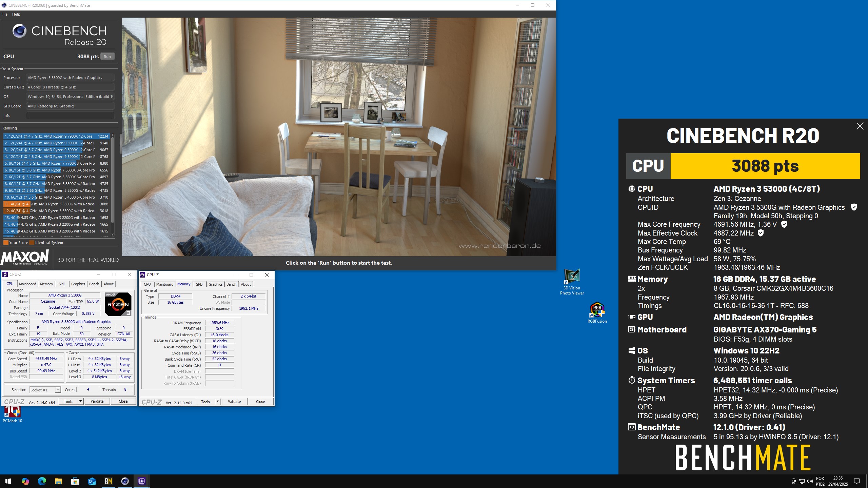Select ranking row 1 Ryzen 9 7900X
The width and height of the screenshot is (868, 488).
(x=56, y=136)
